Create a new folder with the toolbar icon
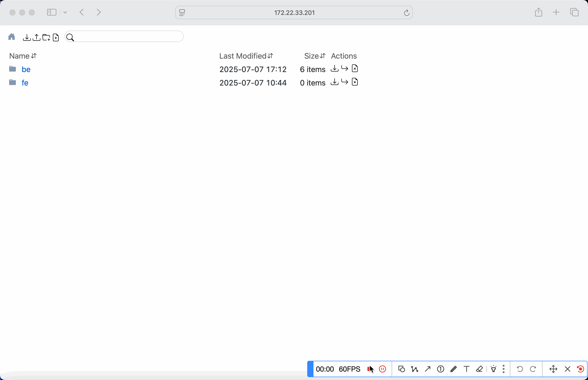The image size is (588, 380). [x=46, y=37]
